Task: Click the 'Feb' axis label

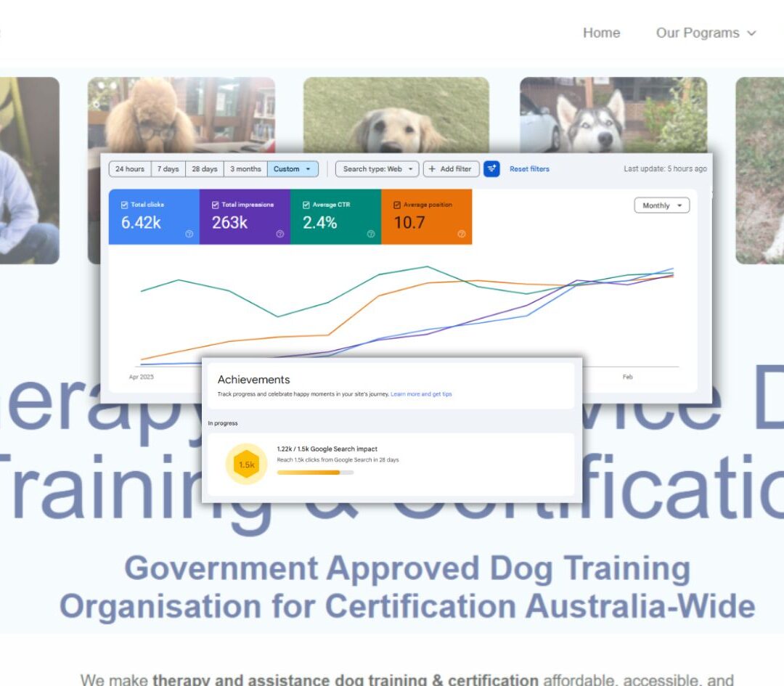Action: pos(627,377)
